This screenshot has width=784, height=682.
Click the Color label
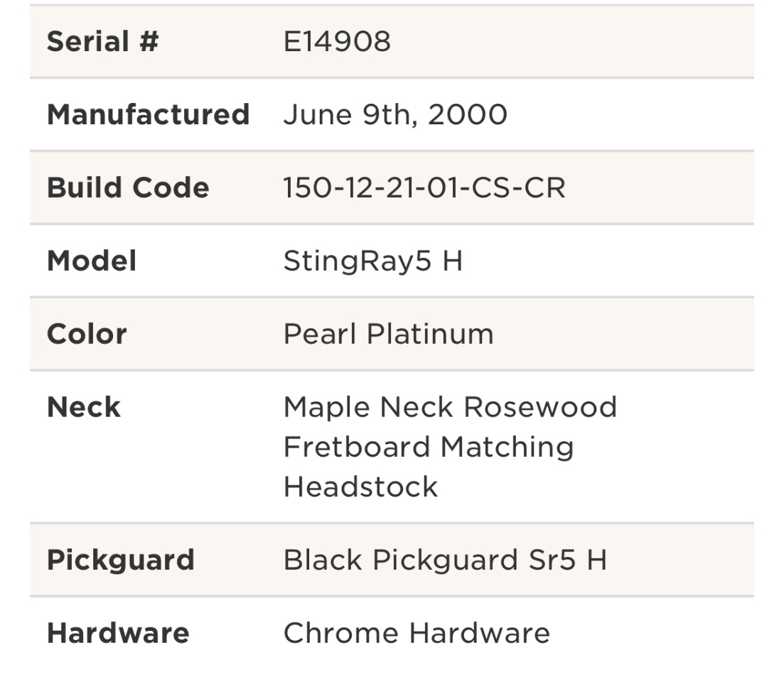coord(87,335)
